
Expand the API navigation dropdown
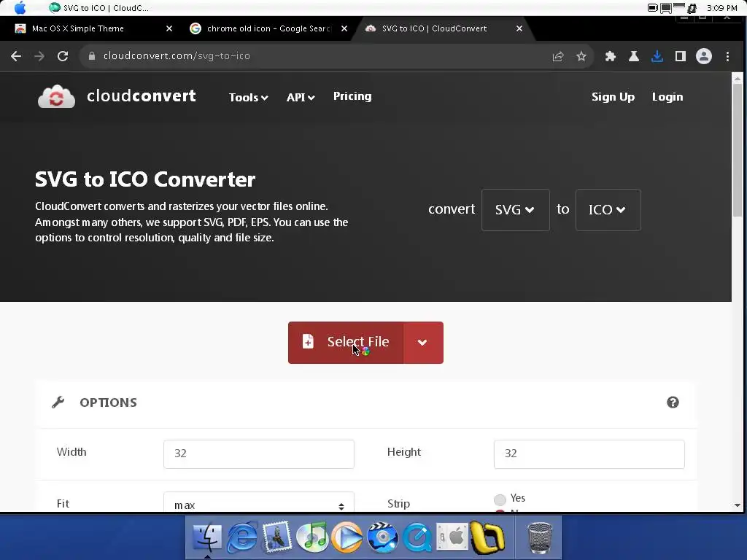click(300, 97)
